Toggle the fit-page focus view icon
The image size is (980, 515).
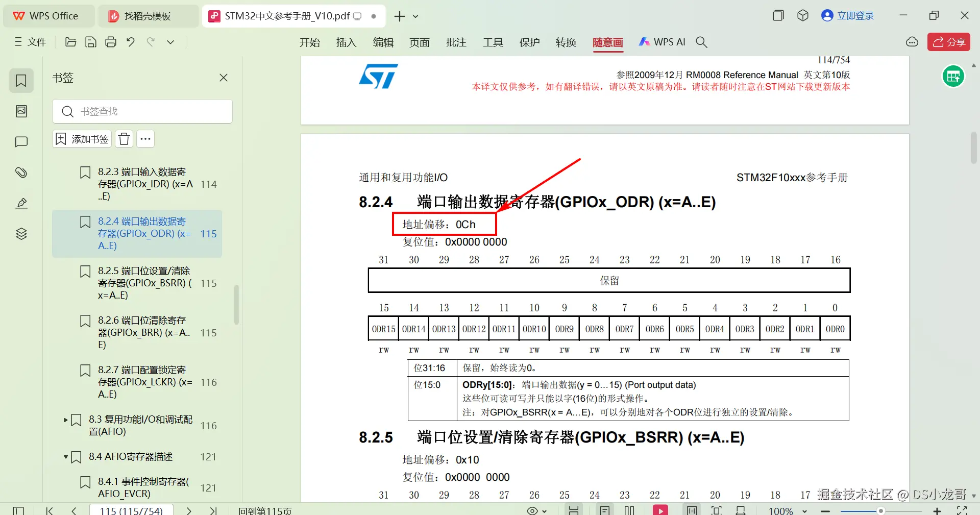[717, 510]
